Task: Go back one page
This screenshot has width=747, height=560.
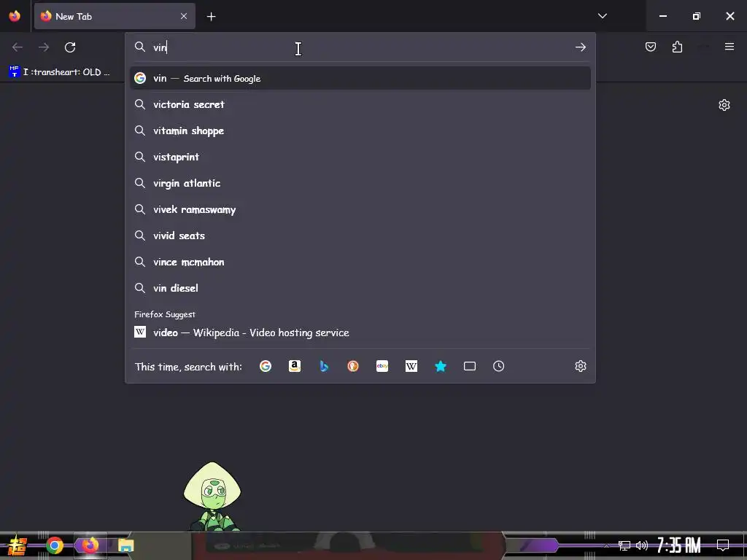Action: pyautogui.click(x=18, y=47)
